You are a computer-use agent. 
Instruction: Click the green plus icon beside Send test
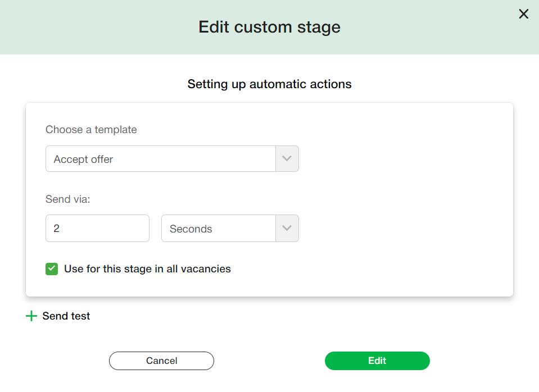[31, 316]
